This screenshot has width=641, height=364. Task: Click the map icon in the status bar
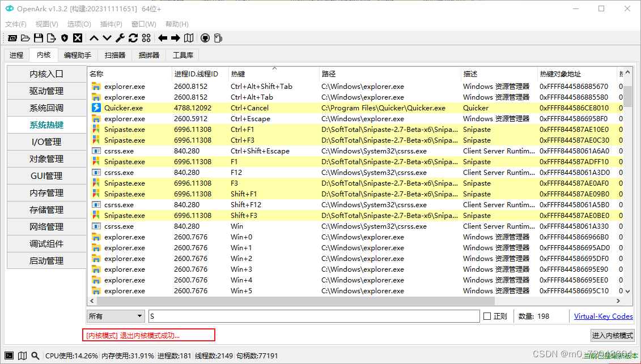tap(23, 356)
